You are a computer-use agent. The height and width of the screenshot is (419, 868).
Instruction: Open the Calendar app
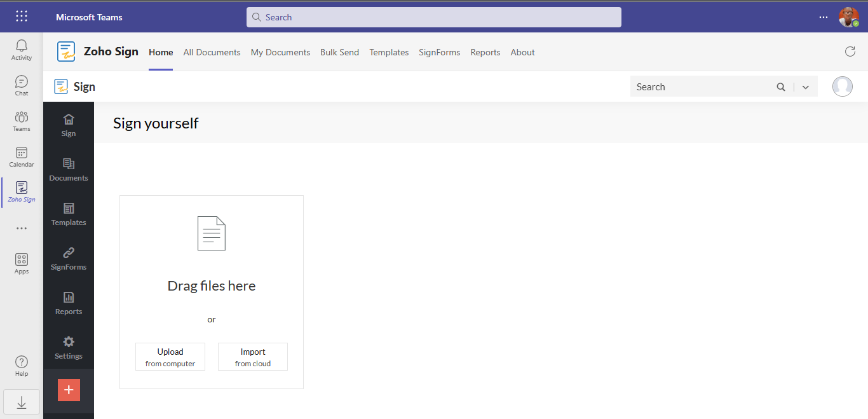point(22,156)
